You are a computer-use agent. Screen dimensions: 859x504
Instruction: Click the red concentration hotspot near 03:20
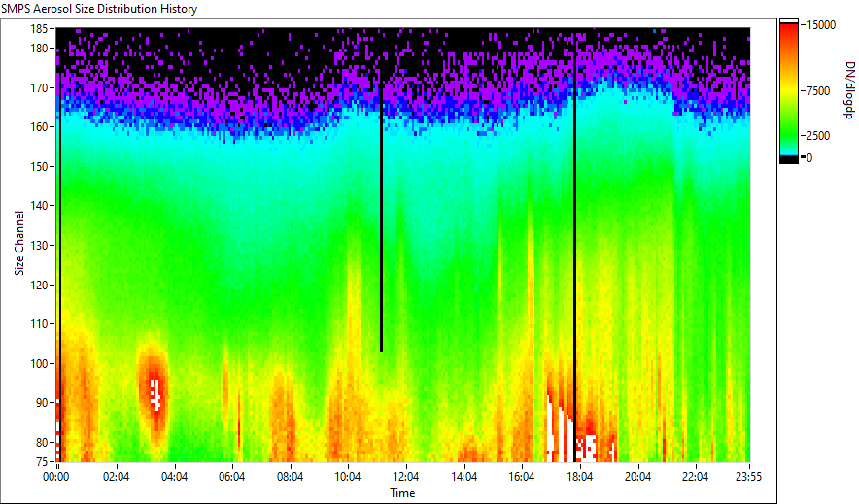click(x=155, y=394)
